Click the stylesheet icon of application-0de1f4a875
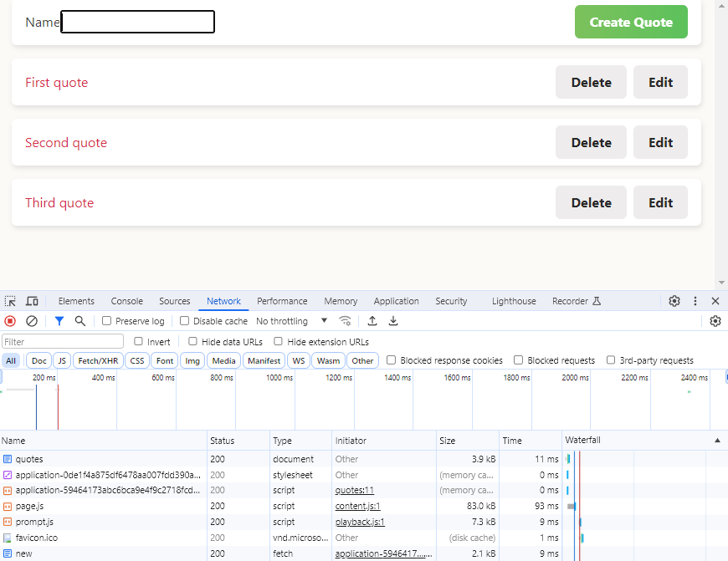 point(8,475)
